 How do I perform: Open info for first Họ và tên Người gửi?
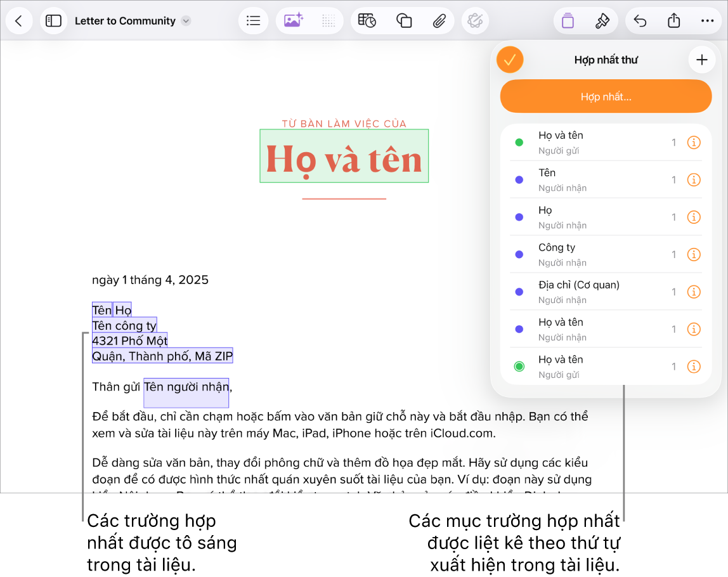[x=694, y=143]
